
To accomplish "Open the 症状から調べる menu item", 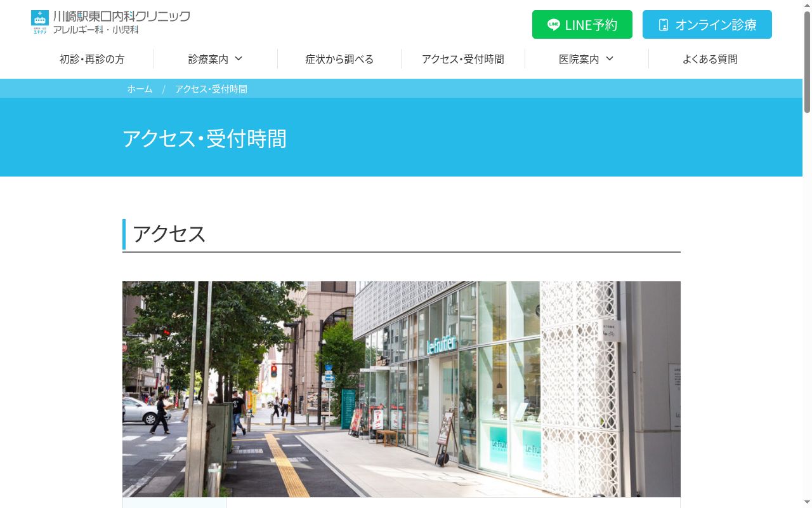I will (339, 59).
